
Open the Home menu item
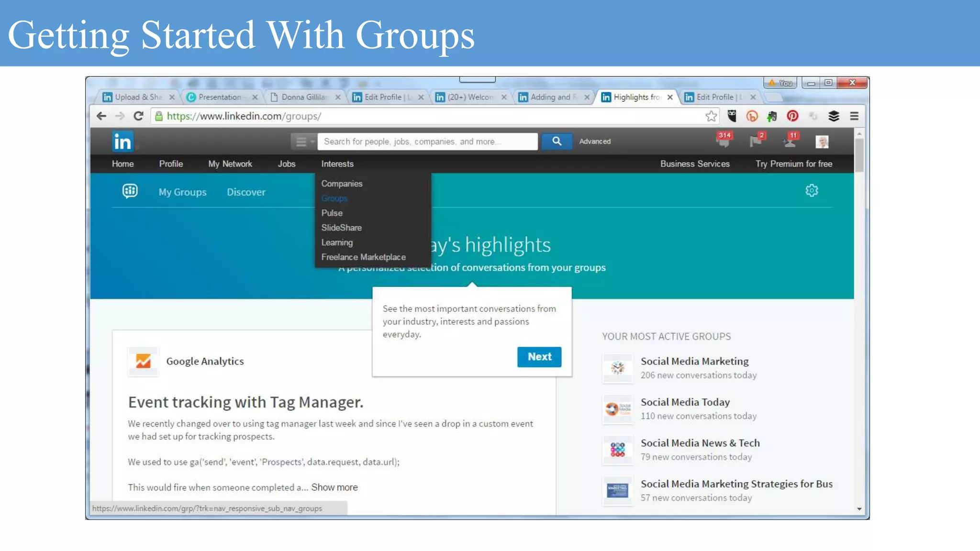(122, 164)
